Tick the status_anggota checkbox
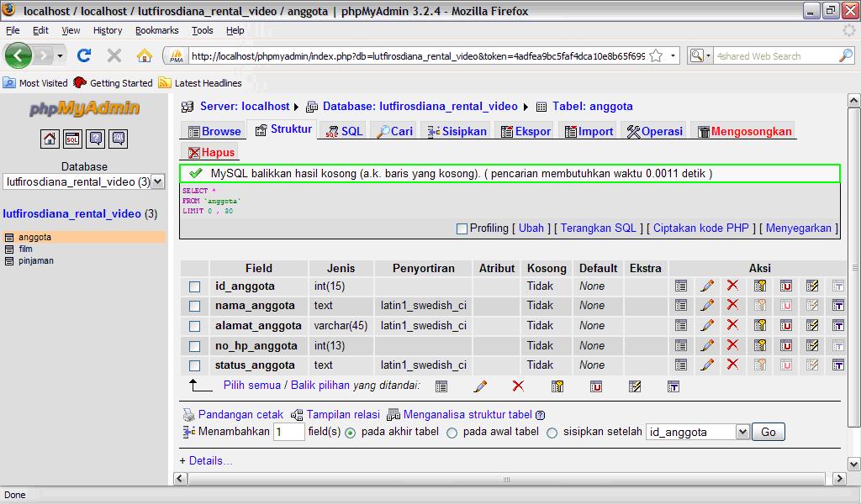The height and width of the screenshot is (504, 861). pos(194,365)
